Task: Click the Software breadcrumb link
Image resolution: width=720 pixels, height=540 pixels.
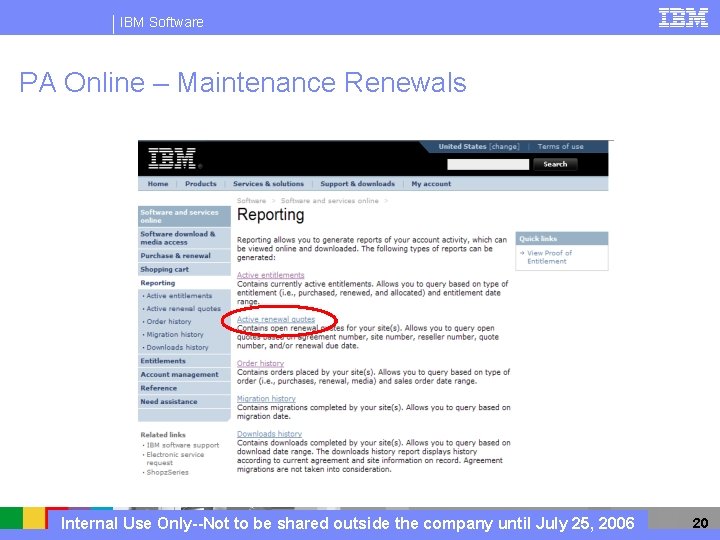Action: click(x=251, y=201)
